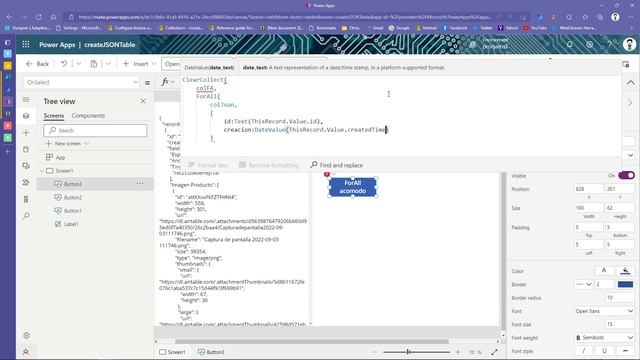This screenshot has width=640, height=360.
Task: Open the virtual agent icon at bottom-left
Action: coord(26,351)
